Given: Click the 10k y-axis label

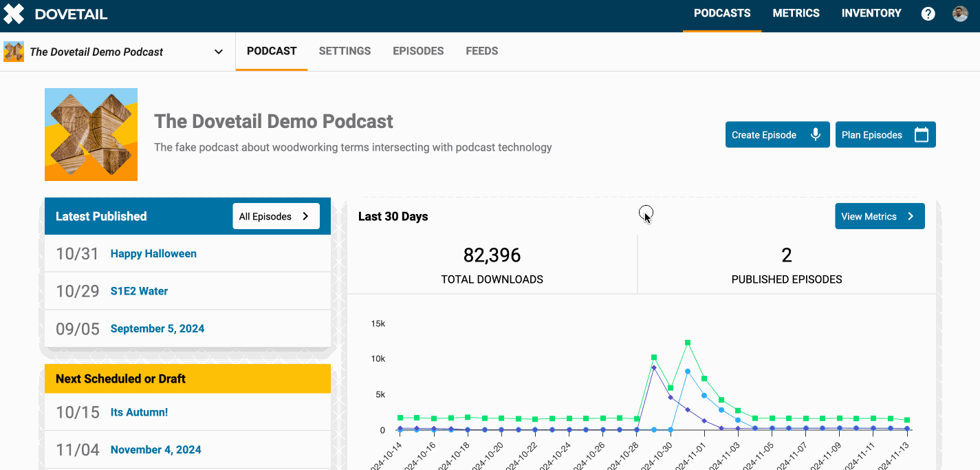Looking at the screenshot, I should 378,359.
